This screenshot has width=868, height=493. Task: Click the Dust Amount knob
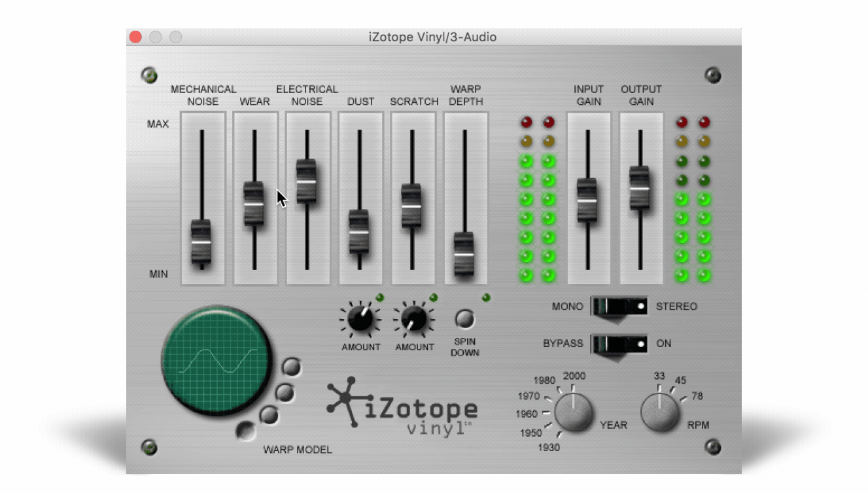click(x=360, y=319)
